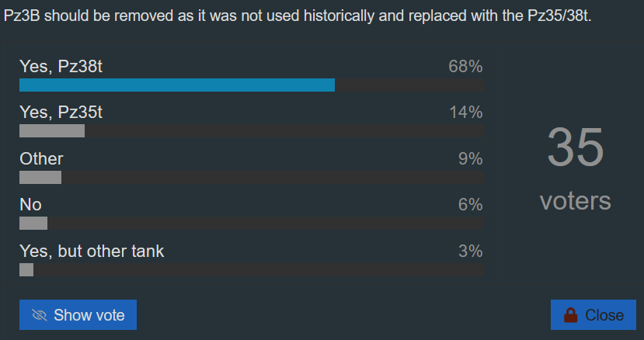Click the crossed-out eye icon on Show vote
This screenshot has height=340, width=644.
point(40,315)
